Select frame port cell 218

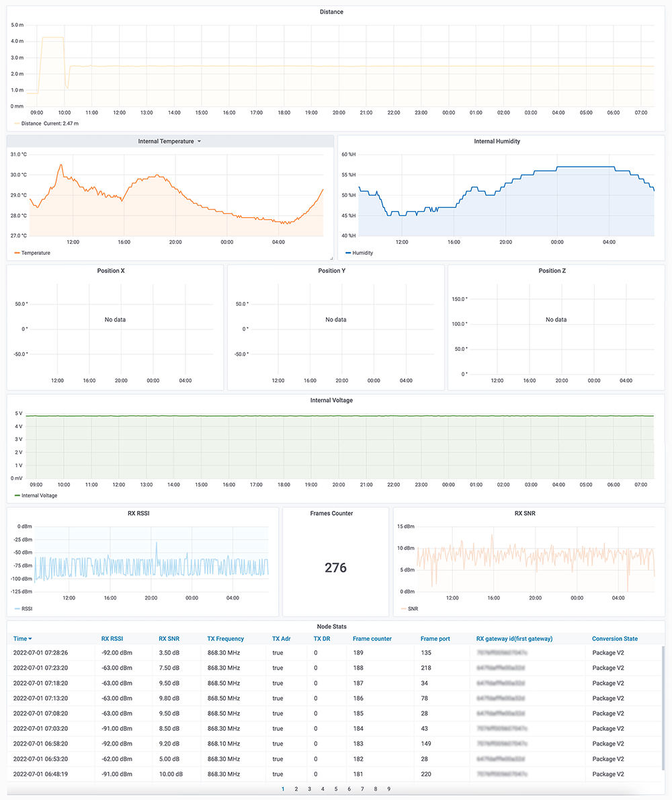[426, 668]
